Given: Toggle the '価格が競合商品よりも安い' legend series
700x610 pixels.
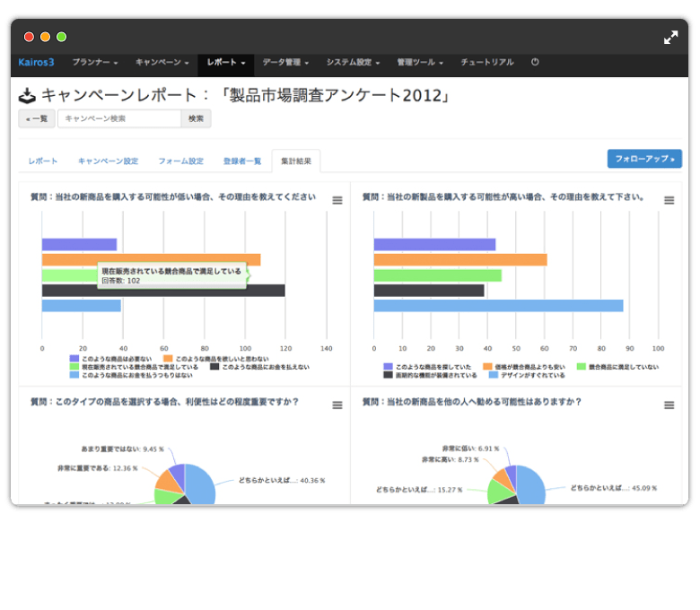Looking at the screenshot, I should [525, 366].
